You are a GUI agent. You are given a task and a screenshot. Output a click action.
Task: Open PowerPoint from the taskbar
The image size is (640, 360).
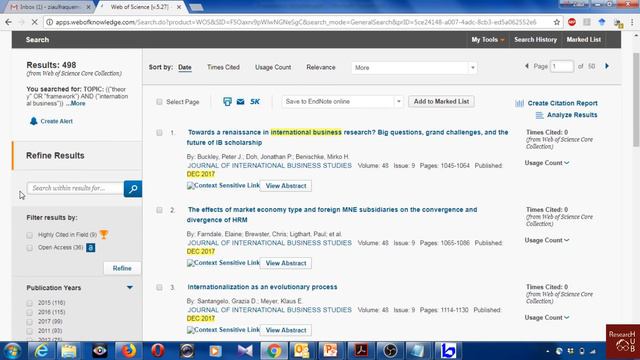[x=330, y=351]
